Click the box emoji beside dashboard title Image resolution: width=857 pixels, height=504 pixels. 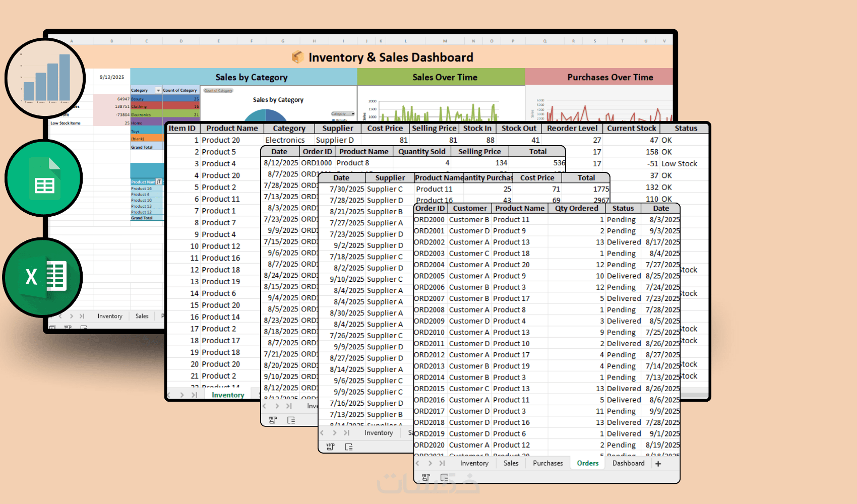(x=297, y=57)
